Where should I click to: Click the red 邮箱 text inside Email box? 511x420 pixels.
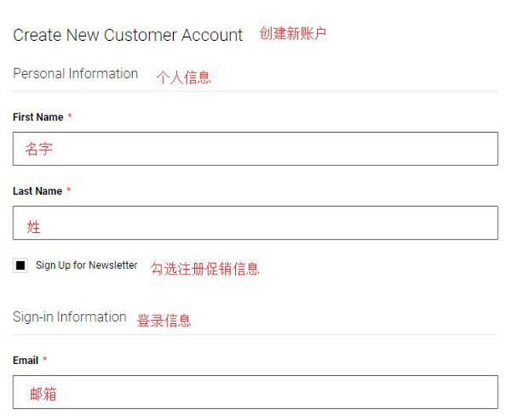[43, 393]
